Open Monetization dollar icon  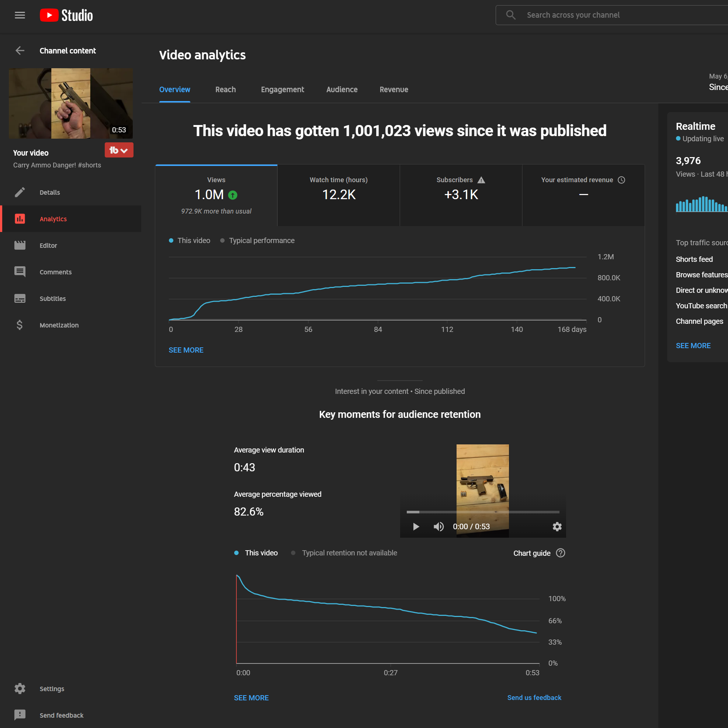pyautogui.click(x=20, y=325)
